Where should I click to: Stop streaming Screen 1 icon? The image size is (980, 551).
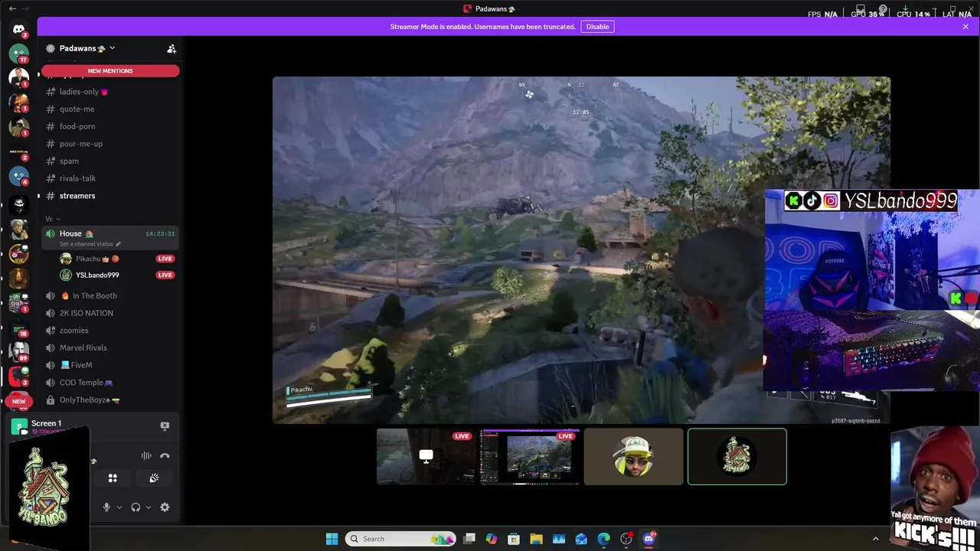[165, 426]
